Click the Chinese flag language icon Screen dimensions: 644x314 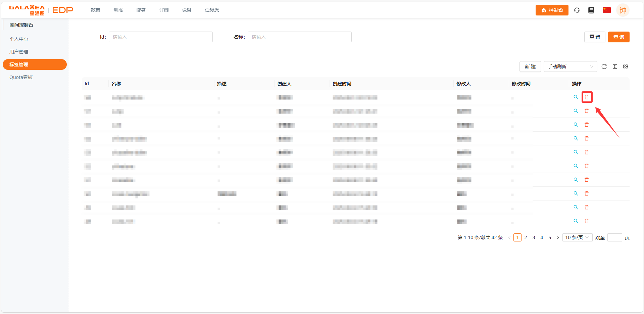606,10
